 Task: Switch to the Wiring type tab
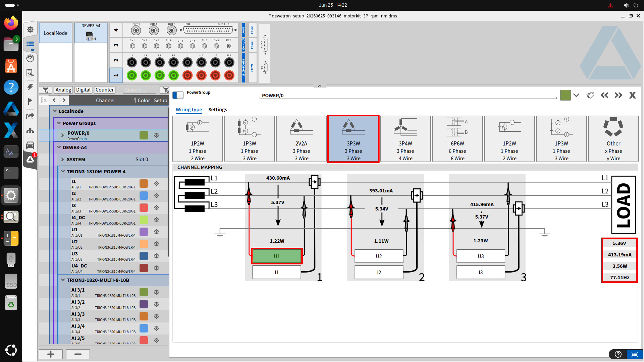click(189, 109)
